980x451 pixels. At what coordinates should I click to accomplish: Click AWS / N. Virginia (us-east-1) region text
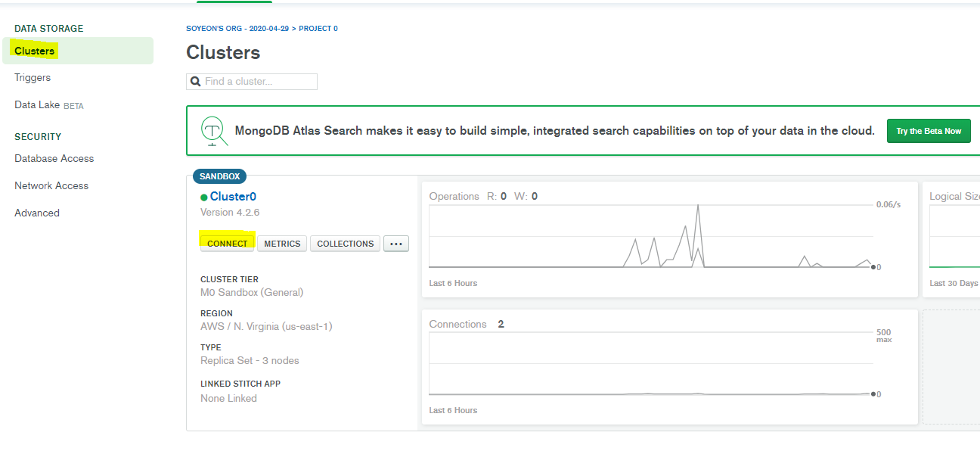pos(266,327)
